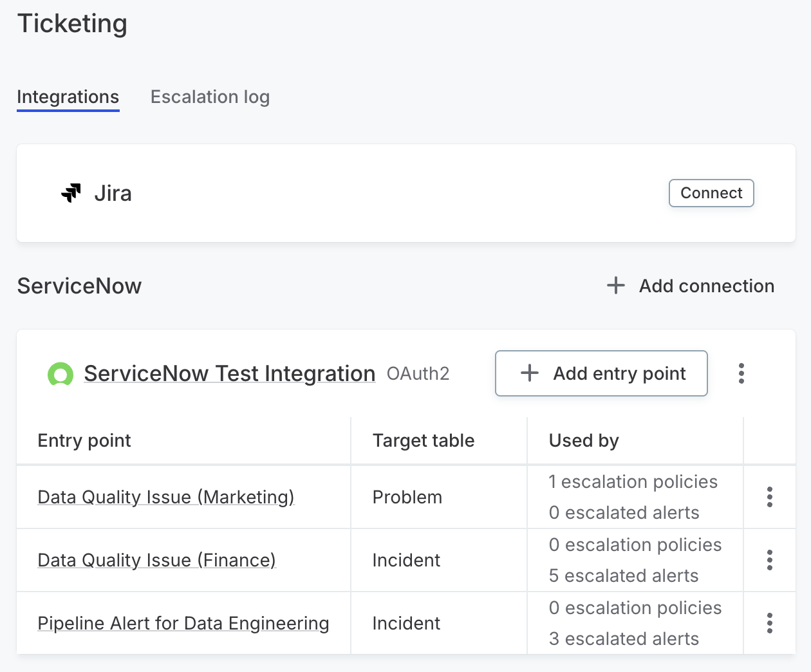811x672 pixels.
Task: Open the ServiceNow Test Integration kebab menu
Action: tap(741, 373)
